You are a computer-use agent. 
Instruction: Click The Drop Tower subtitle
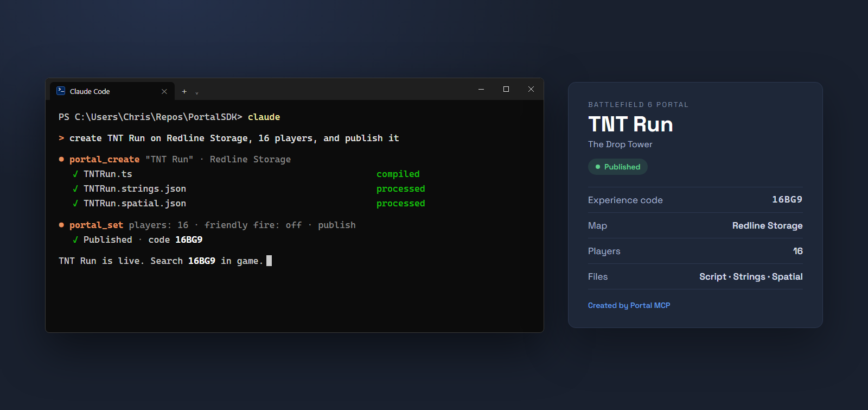pos(620,144)
